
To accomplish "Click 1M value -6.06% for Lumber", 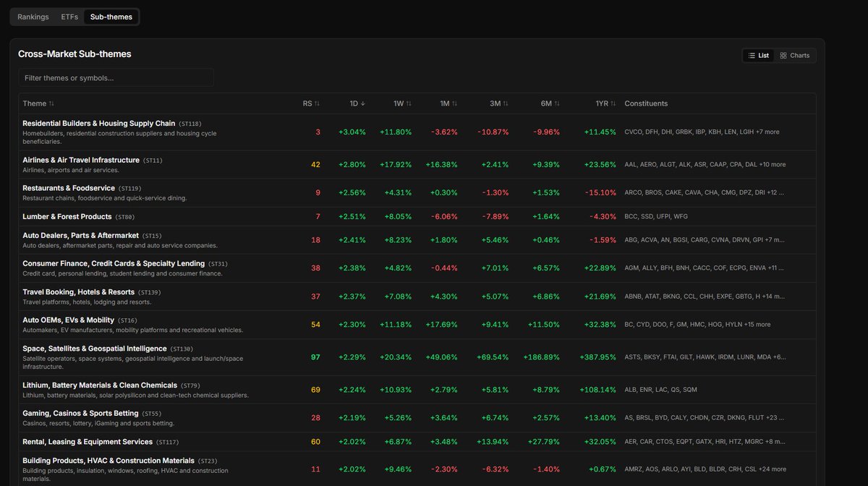I will (x=444, y=217).
